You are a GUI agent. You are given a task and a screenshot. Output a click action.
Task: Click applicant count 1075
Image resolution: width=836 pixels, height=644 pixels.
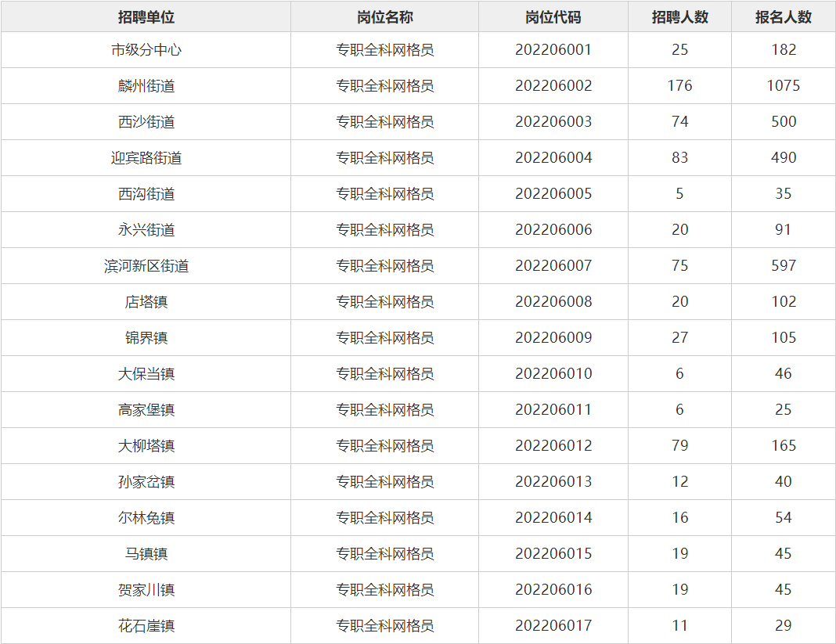pos(784,86)
